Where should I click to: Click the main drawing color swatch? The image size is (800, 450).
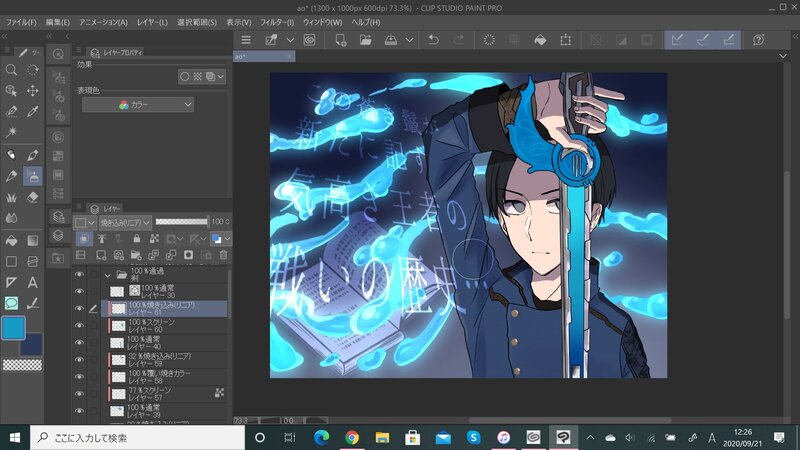tap(13, 327)
